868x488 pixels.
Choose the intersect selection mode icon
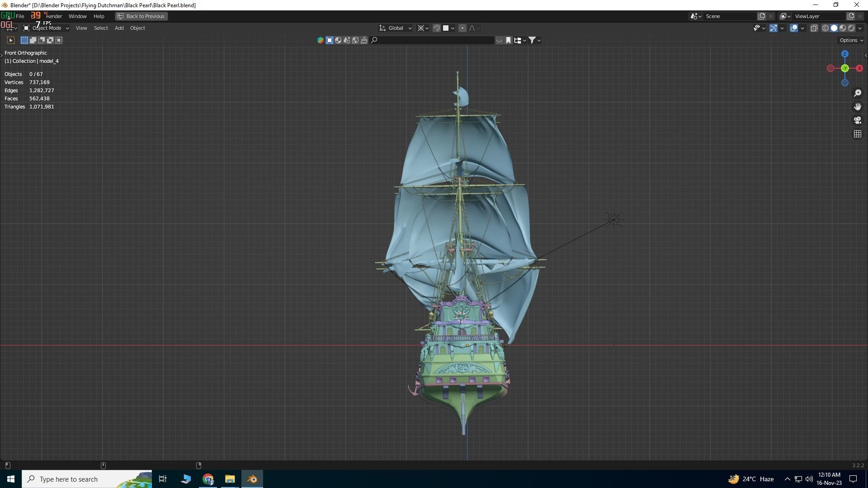[x=59, y=40]
